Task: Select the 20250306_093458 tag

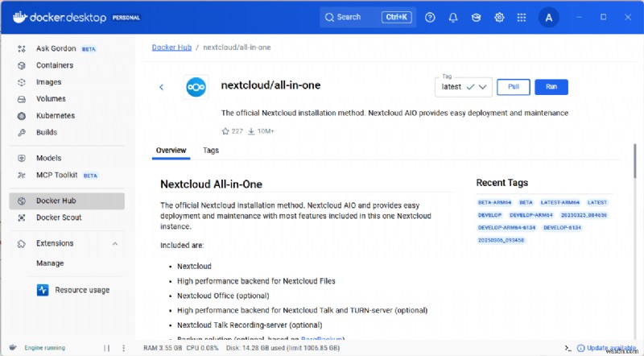Action: [x=501, y=240]
